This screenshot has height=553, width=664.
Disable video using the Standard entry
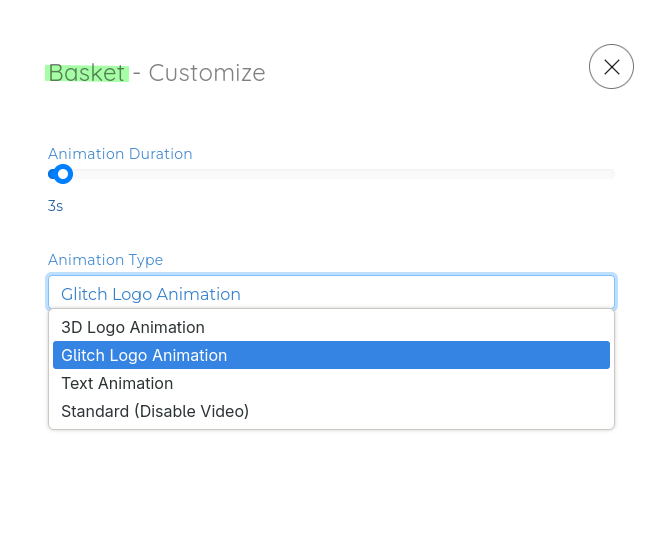155,411
